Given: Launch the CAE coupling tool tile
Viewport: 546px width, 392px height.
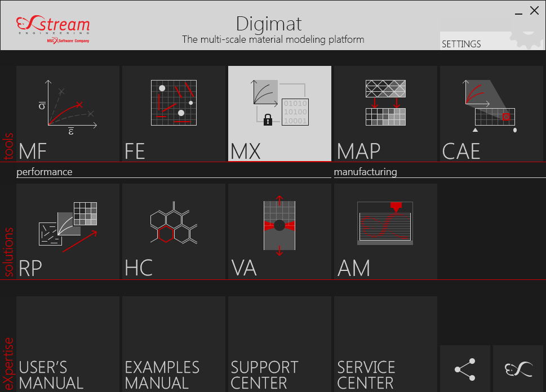Looking at the screenshot, I should click(491, 114).
